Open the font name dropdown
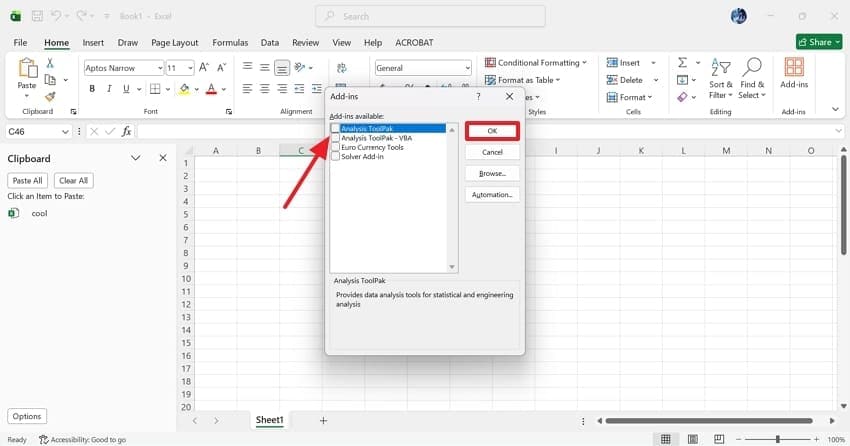The width and height of the screenshot is (850, 446). (160, 68)
